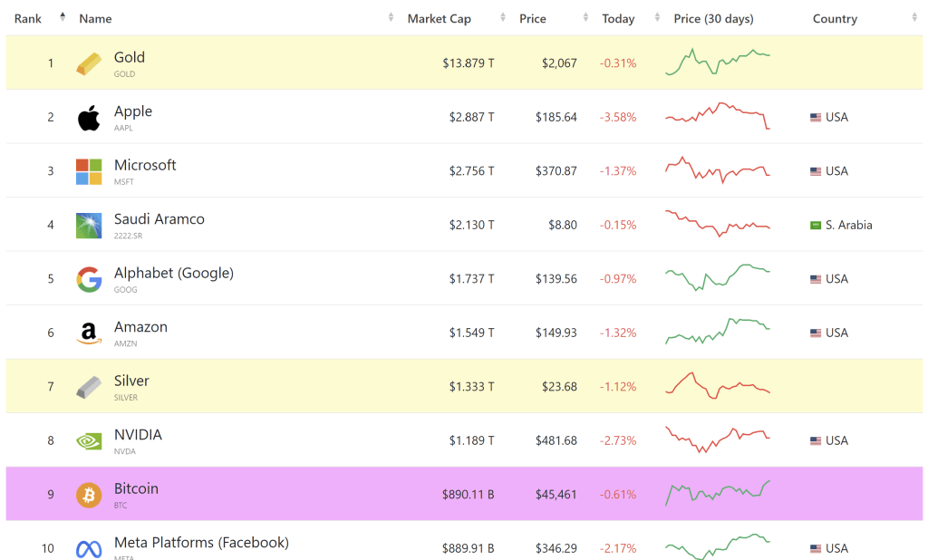Click the Microsoft logo icon
The image size is (928, 560).
(89, 171)
